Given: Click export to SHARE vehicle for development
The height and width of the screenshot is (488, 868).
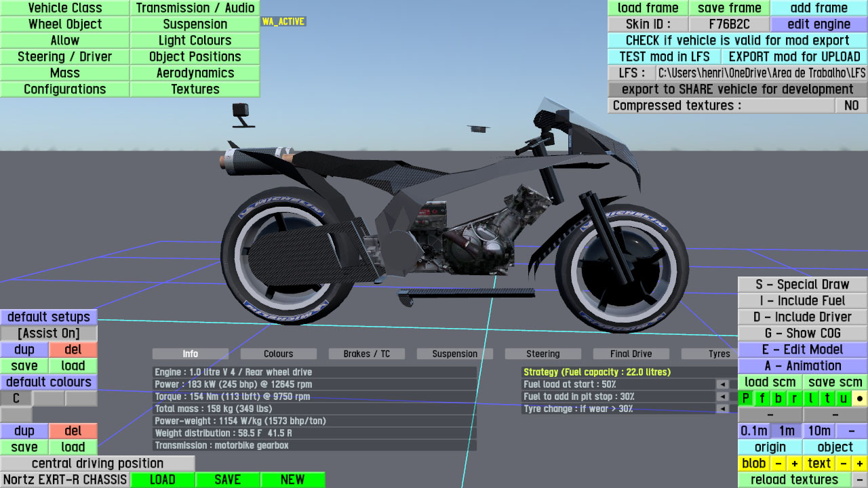Looking at the screenshot, I should pos(738,89).
